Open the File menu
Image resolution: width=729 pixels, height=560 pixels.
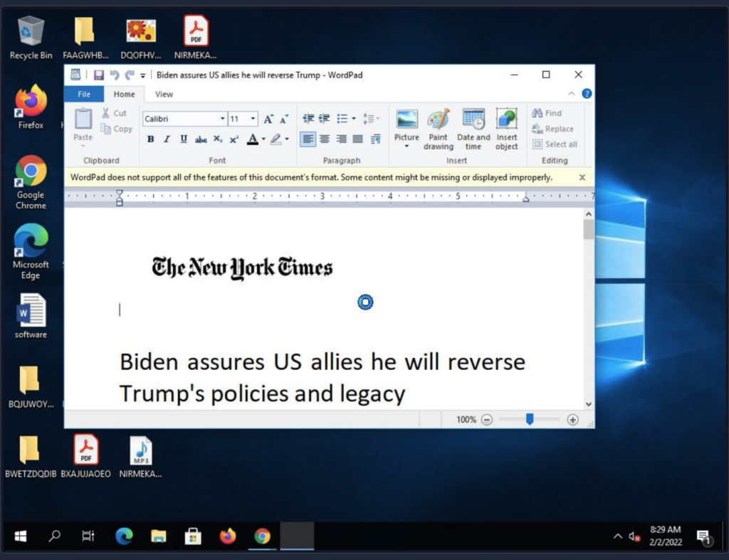[84, 94]
